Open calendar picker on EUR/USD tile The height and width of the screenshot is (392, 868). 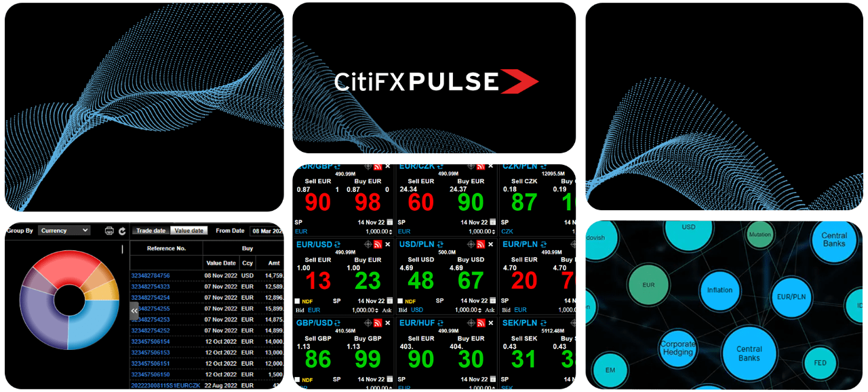point(390,300)
